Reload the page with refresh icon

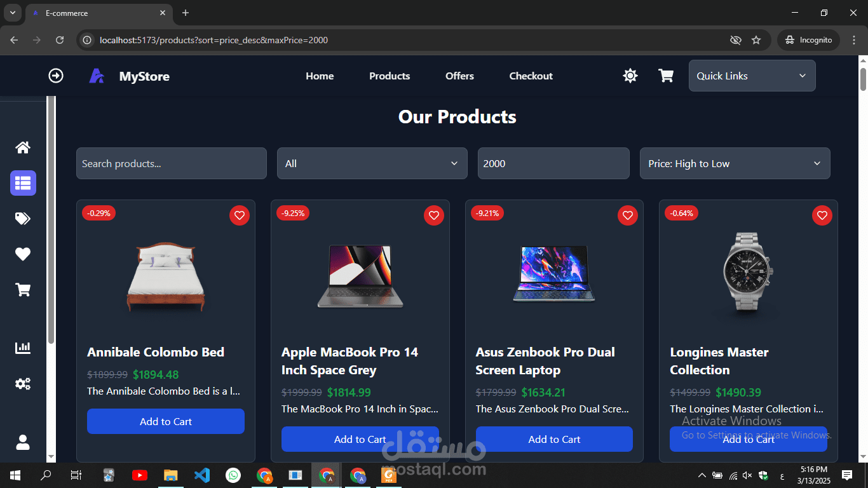click(x=60, y=40)
